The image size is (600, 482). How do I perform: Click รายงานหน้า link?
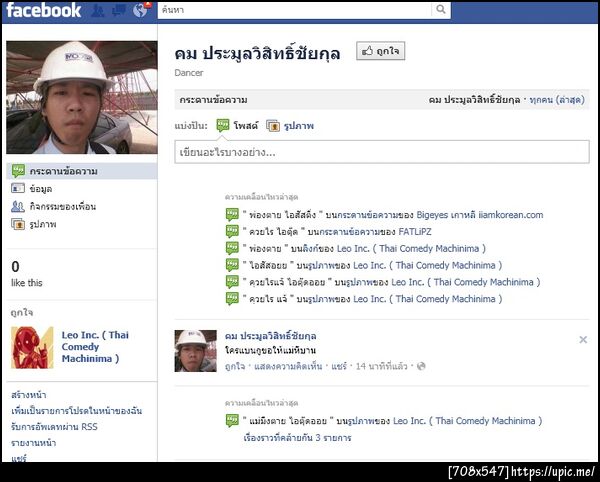coord(34,443)
